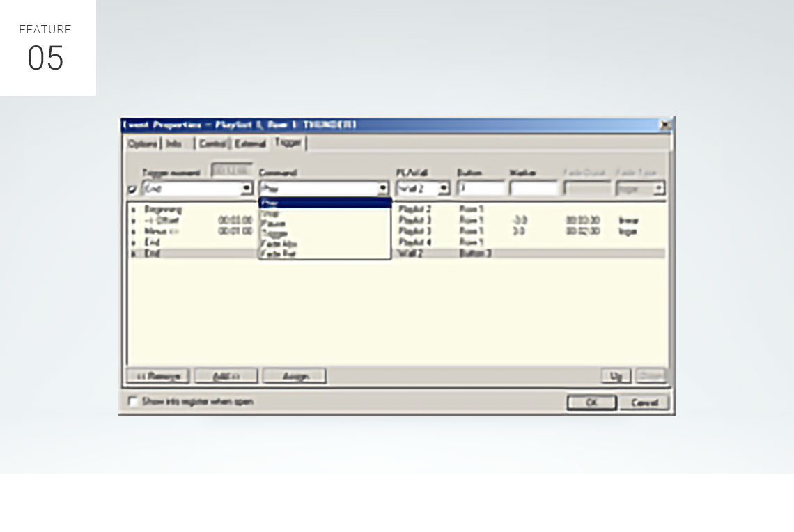Viewport: 794px width, 532px height.
Task: Switch to the Options tab
Action: point(142,143)
